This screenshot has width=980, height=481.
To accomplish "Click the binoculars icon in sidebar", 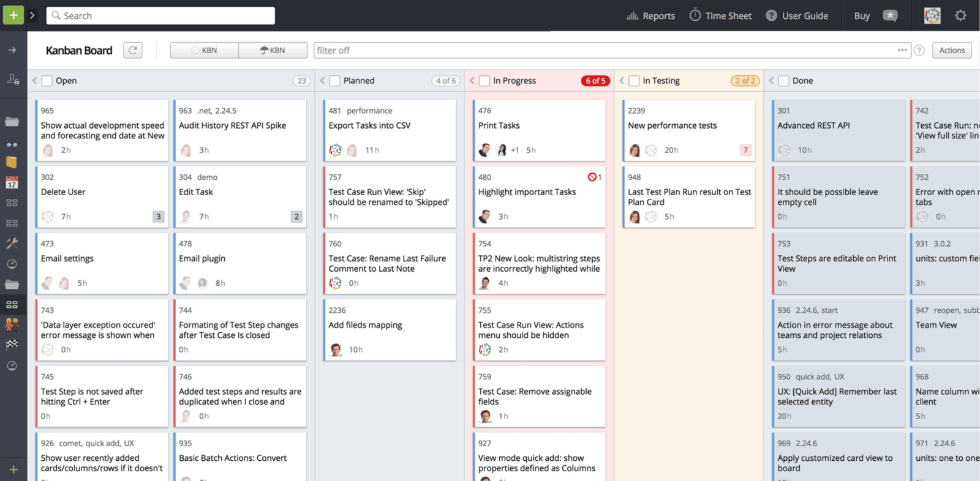I will 12,142.
